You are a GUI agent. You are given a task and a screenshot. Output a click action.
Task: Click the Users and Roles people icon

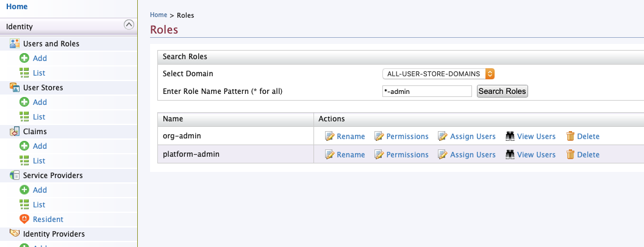[15, 43]
